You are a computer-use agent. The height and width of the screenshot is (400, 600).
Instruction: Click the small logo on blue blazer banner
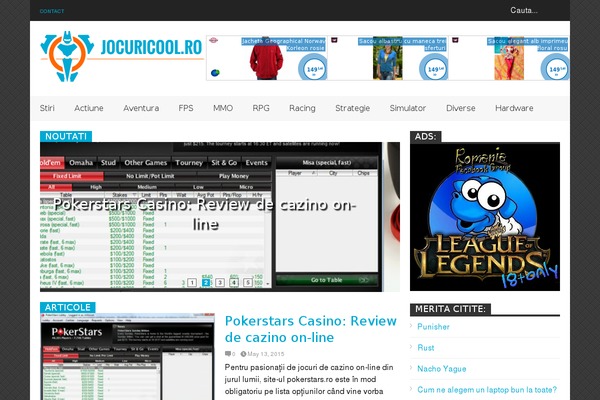334,40
